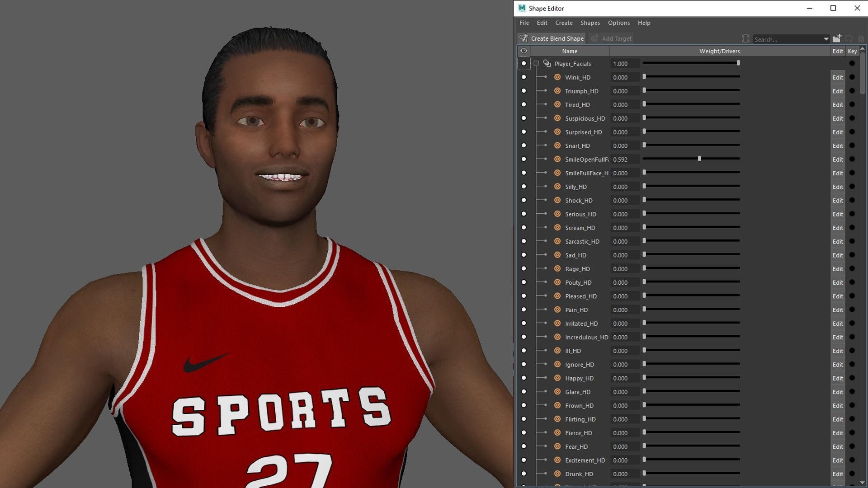Image resolution: width=868 pixels, height=488 pixels.
Task: Open the Search field dropdown arrow
Action: (826, 39)
